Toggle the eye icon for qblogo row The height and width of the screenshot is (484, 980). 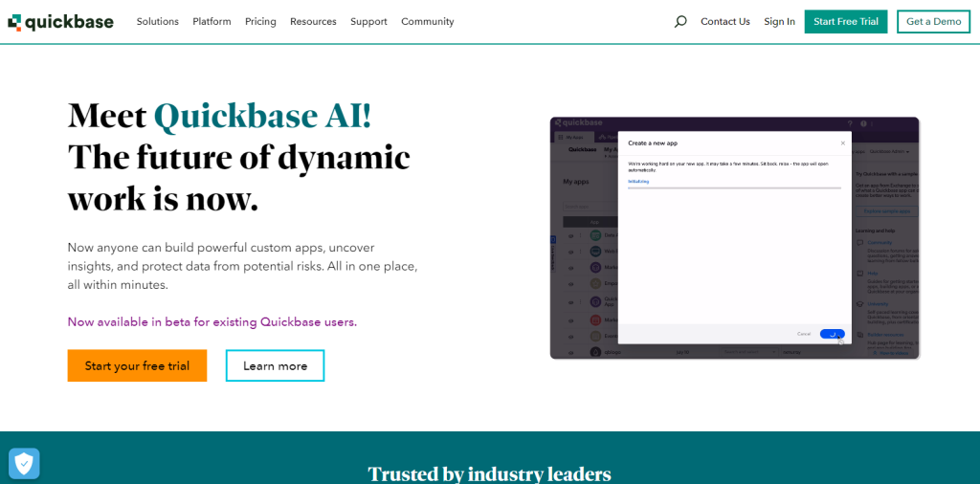[570, 352]
